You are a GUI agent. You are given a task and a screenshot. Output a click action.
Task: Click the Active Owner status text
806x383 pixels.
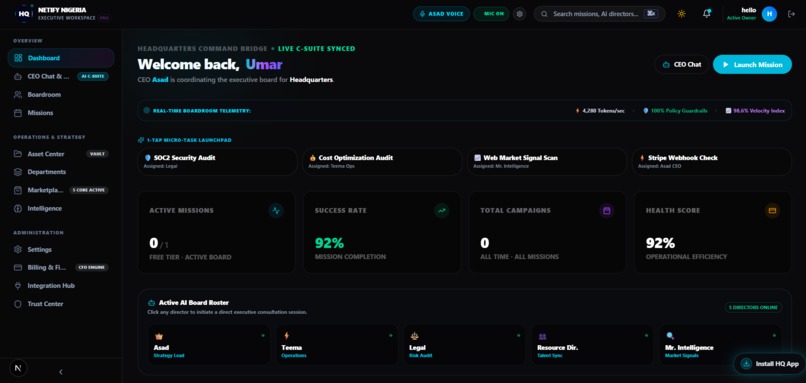point(741,18)
